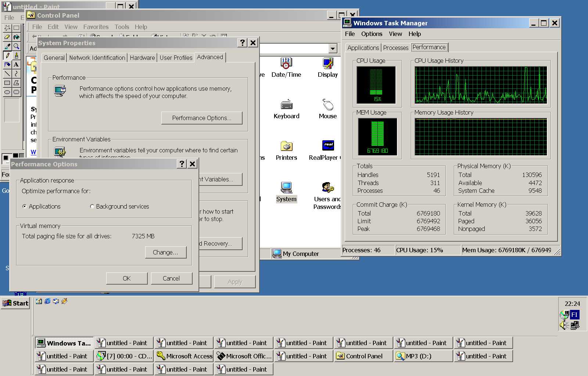
Task: Select the Pencil tool in Paint
Action: click(7, 55)
